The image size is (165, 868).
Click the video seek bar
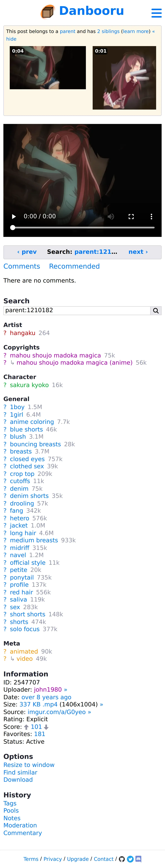click(83, 227)
